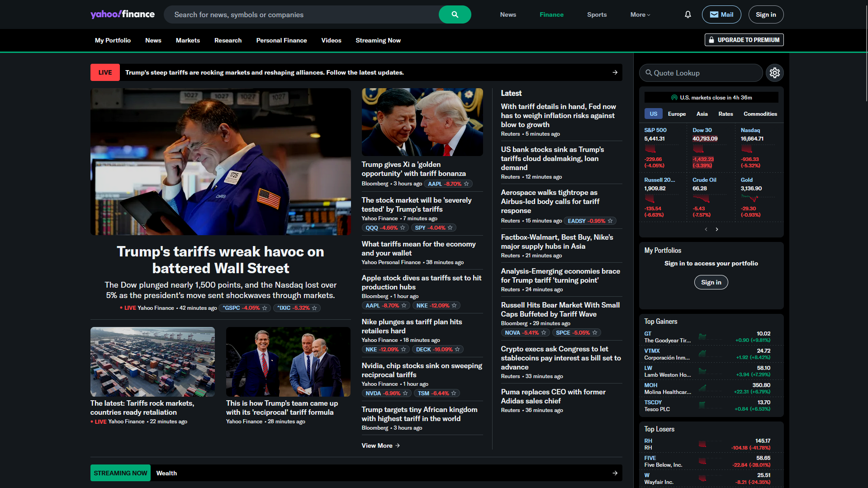The height and width of the screenshot is (488, 868).
Task: Click the View More link
Action: [x=380, y=445]
